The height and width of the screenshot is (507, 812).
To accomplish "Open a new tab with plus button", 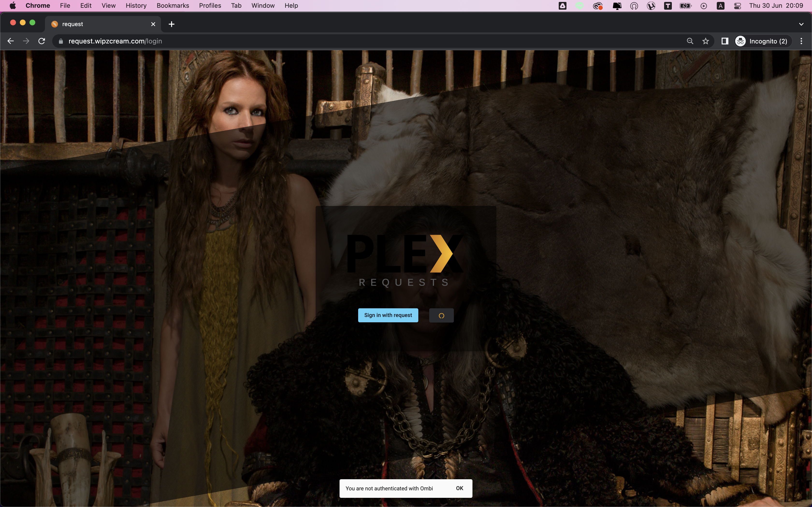I will 171,24.
